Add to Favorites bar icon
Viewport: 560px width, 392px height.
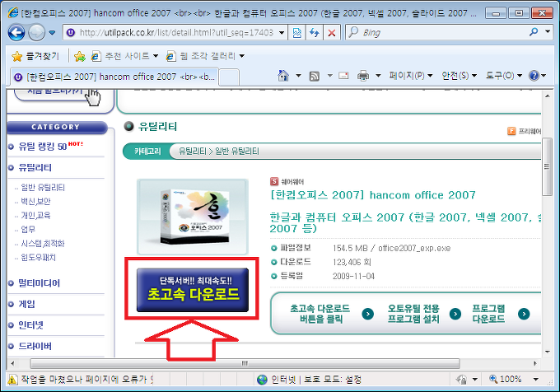pyautogui.click(x=80, y=56)
